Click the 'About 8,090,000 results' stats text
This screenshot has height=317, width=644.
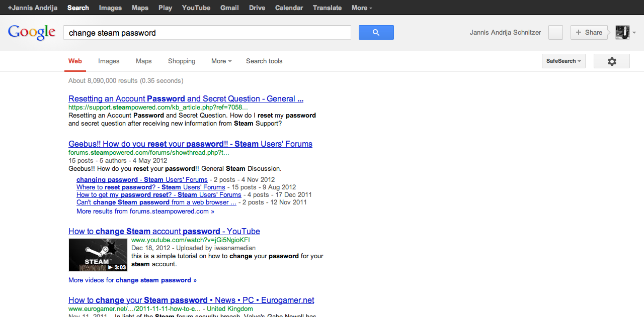126,81
